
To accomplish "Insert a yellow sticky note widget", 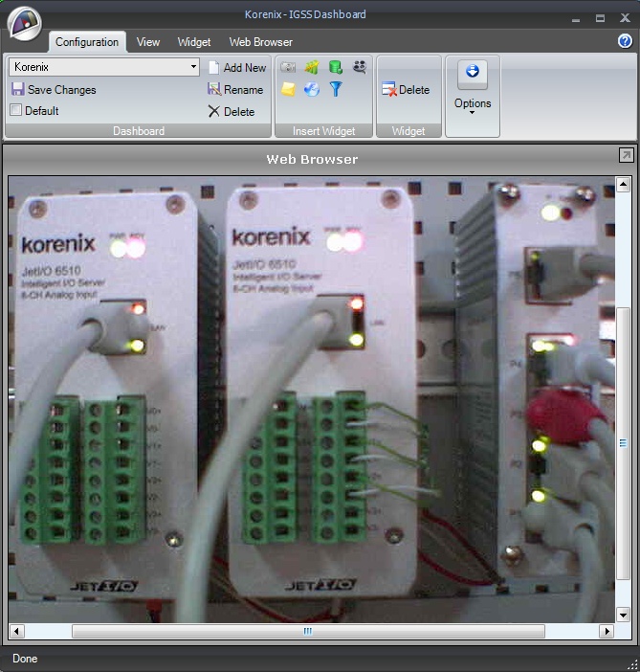I will 288,89.
